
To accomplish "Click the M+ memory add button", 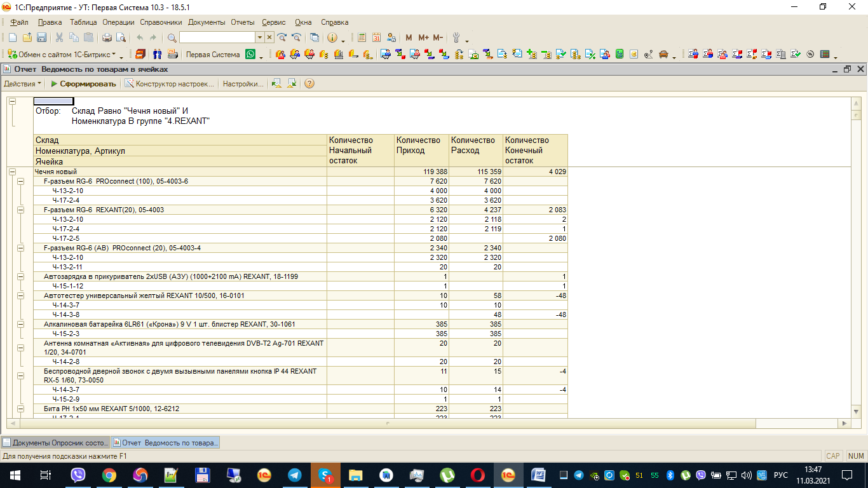I will click(x=423, y=37).
